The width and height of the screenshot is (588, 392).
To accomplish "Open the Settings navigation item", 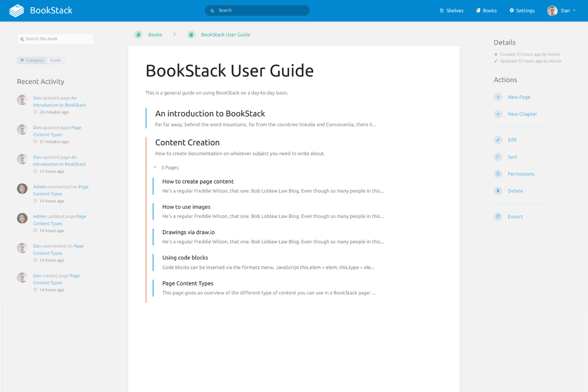I will (522, 11).
